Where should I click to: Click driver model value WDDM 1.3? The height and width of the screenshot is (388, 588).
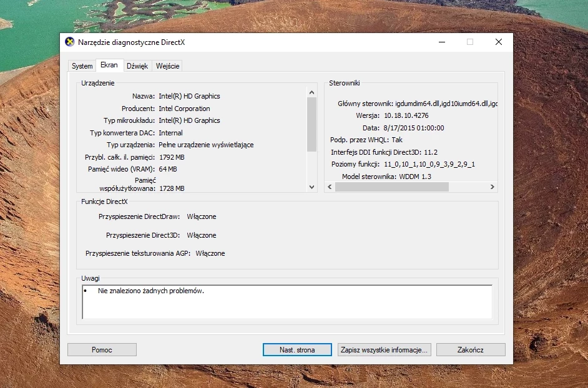415,177
